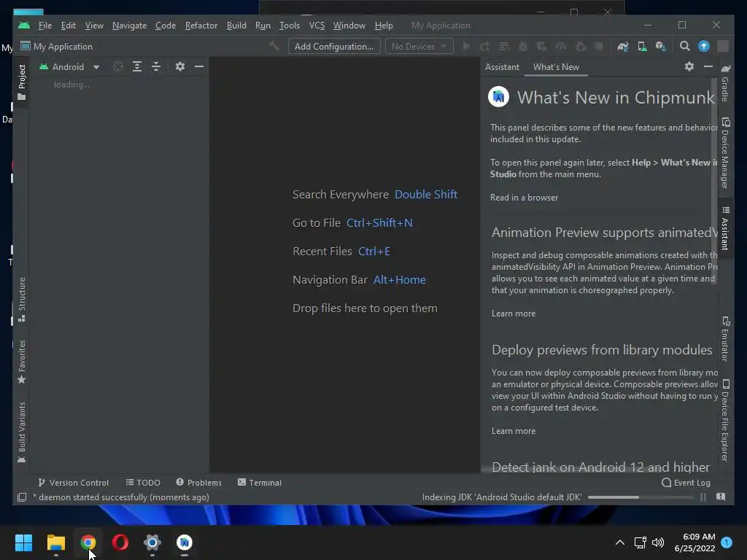This screenshot has height=560, width=747.
Task: Click the What's New panel vertical scrollbar
Action: 713,181
